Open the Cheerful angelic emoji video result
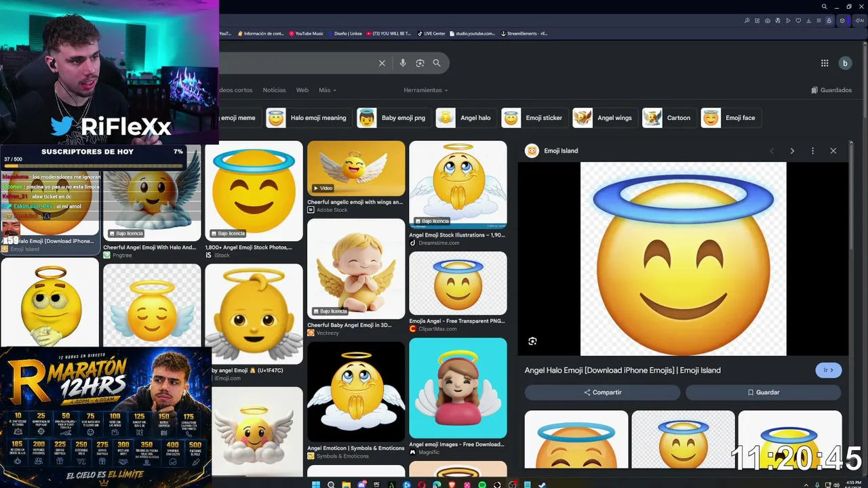868x488 pixels. pyautogui.click(x=356, y=178)
